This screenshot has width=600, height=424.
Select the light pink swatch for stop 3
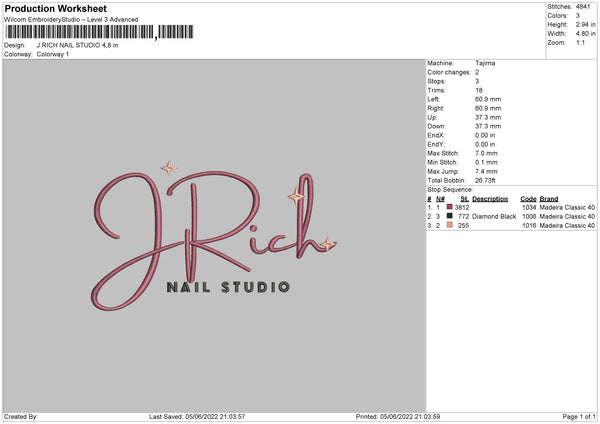pos(450,226)
